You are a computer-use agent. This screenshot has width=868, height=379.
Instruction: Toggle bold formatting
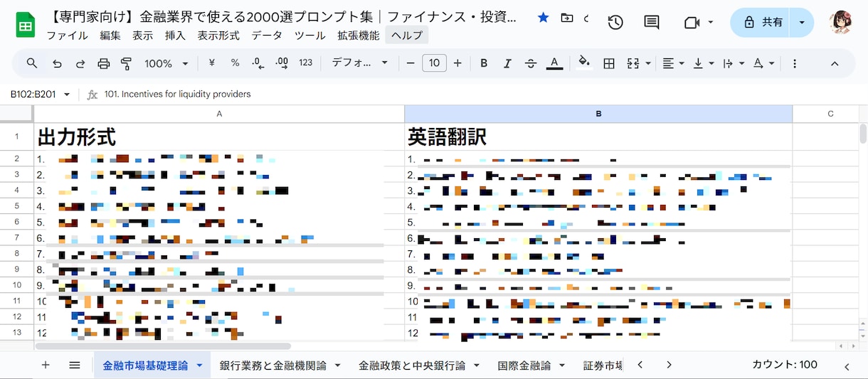(x=484, y=63)
